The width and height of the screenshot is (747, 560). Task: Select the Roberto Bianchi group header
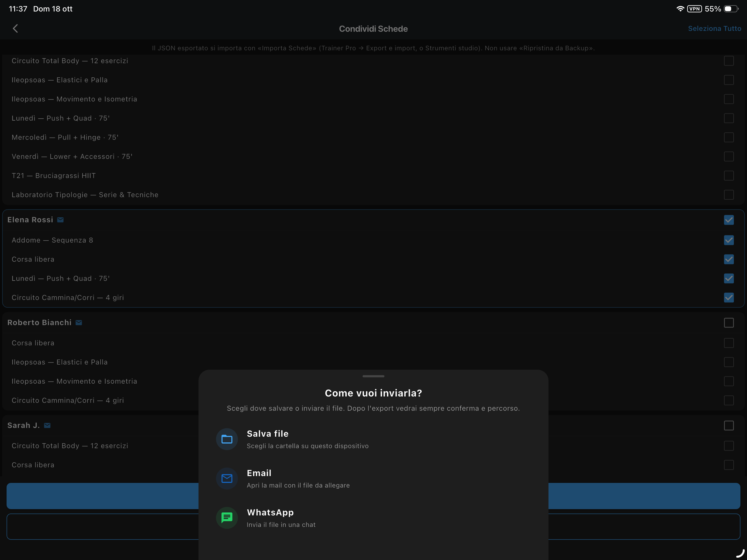coord(373,323)
